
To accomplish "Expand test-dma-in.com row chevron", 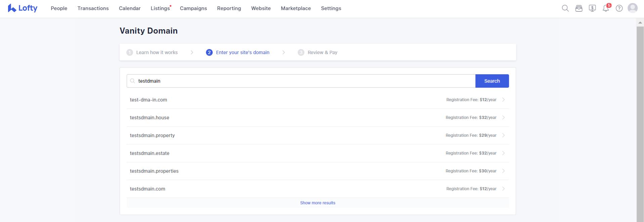I will [503, 100].
